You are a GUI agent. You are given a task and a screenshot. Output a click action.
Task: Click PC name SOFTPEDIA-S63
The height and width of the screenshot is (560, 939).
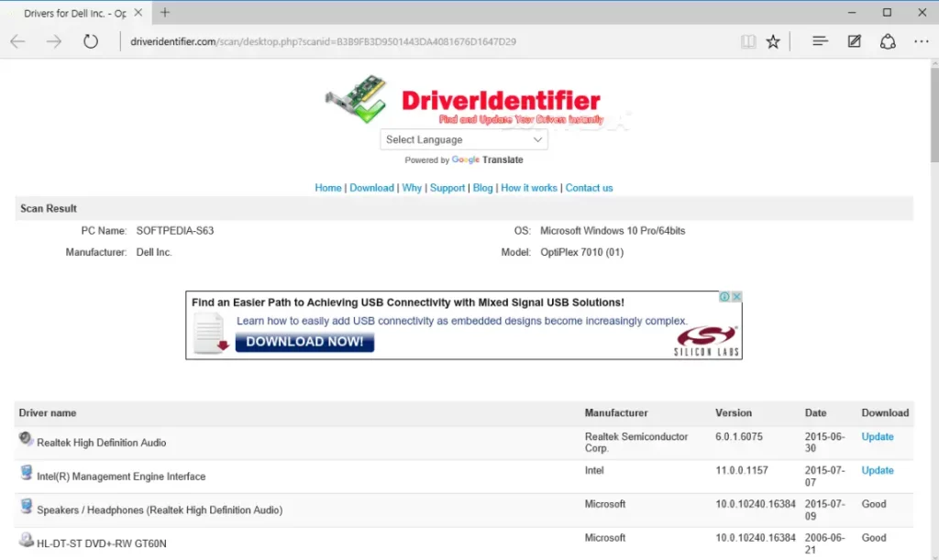175,231
